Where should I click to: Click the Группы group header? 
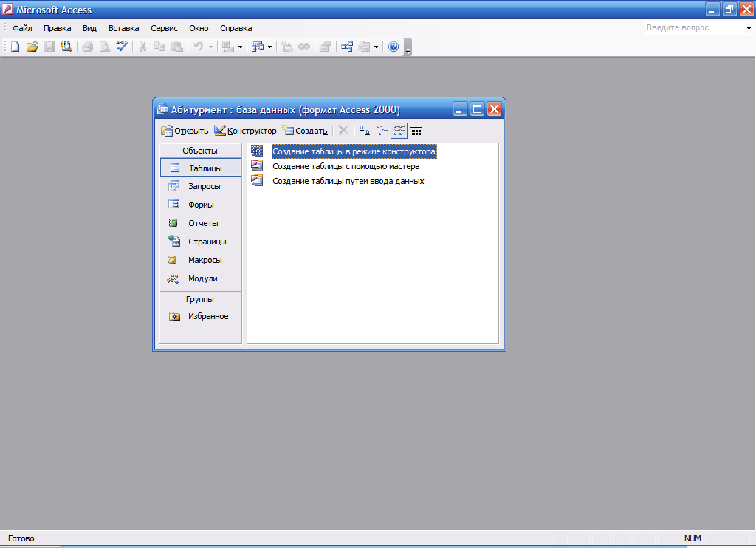[200, 299]
